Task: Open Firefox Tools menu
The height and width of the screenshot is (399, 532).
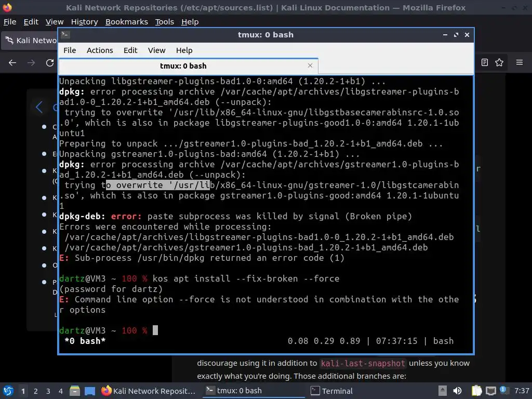Action: click(165, 22)
